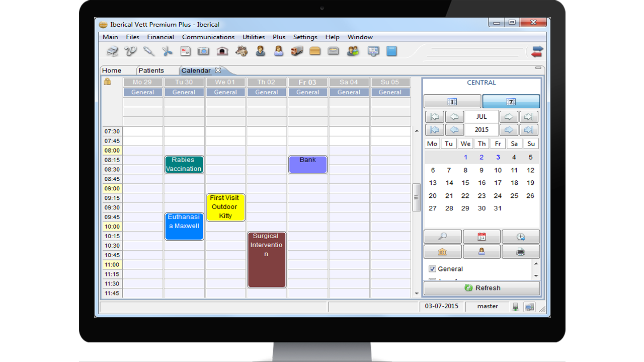The image size is (644, 362).
Task: Open the Financial menu
Action: click(160, 37)
